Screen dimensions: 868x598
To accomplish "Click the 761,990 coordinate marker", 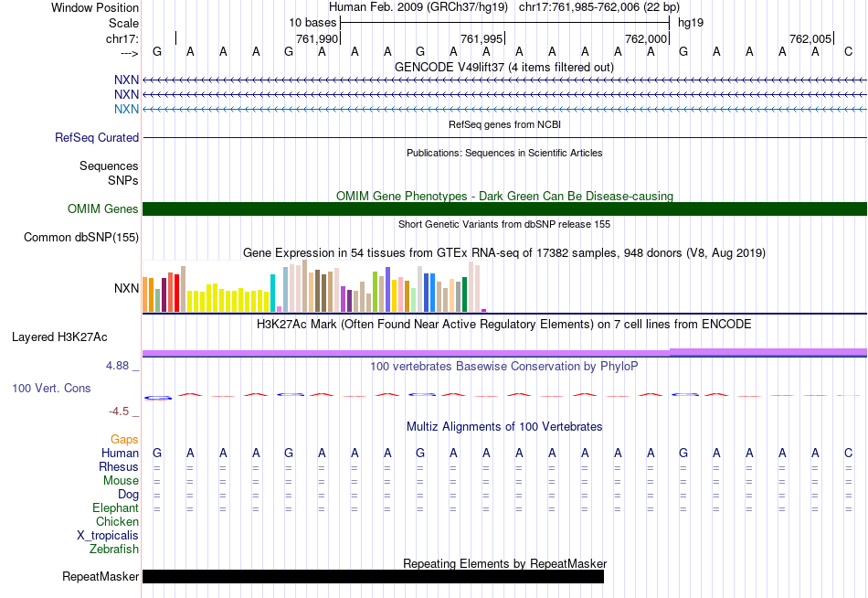I will click(x=317, y=38).
